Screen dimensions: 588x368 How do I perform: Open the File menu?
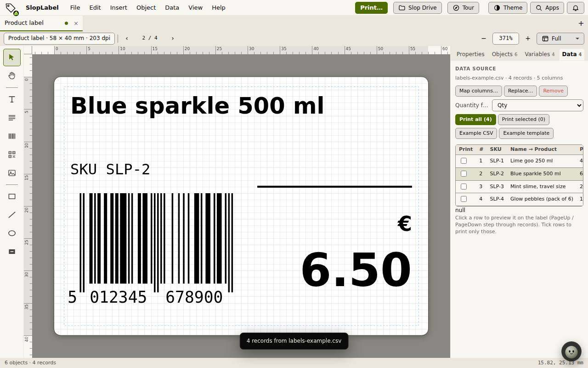coord(75,8)
